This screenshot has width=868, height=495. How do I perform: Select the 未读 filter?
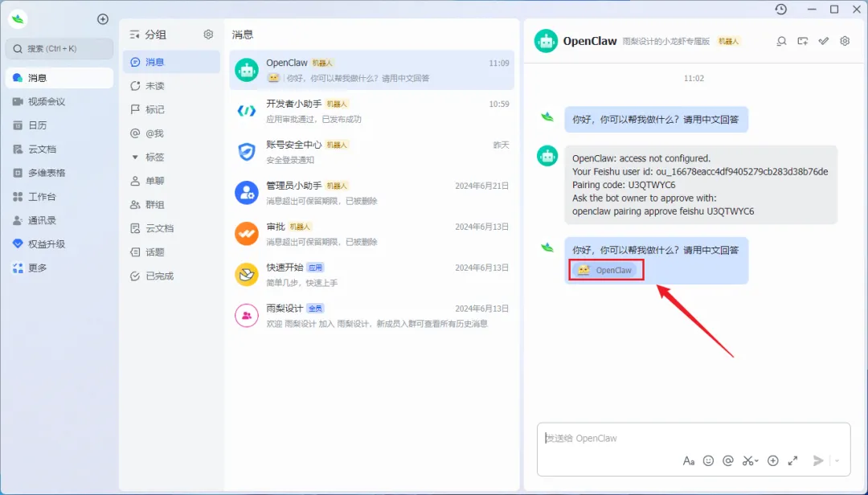[172, 86]
